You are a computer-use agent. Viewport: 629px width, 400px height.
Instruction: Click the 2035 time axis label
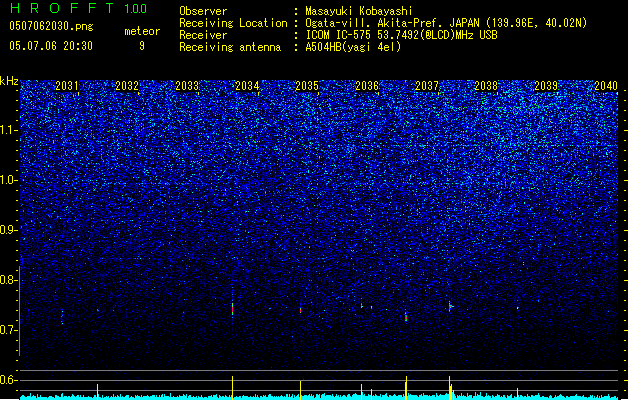[307, 85]
